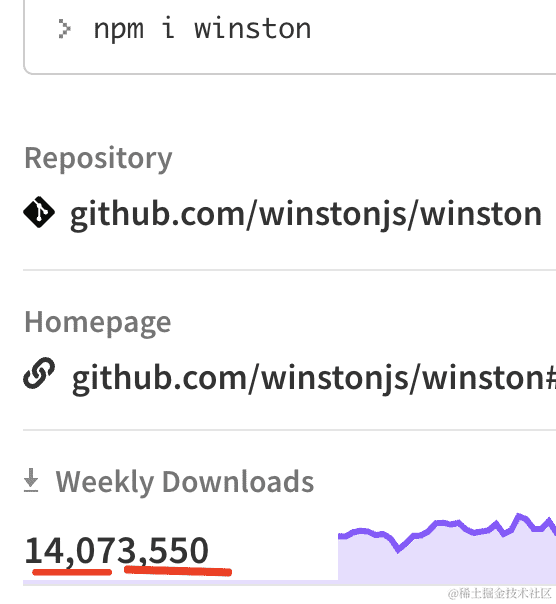Click the red underline beneath "14,07"

(72, 572)
